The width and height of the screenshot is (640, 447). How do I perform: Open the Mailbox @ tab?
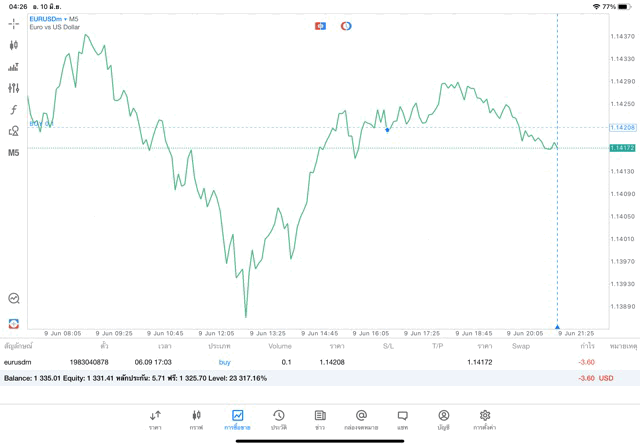361,419
